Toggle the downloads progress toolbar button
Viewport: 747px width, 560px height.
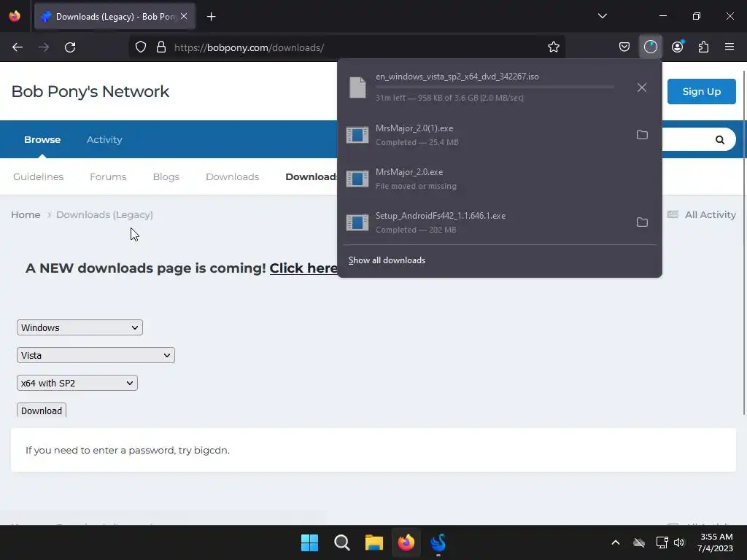[650, 47]
